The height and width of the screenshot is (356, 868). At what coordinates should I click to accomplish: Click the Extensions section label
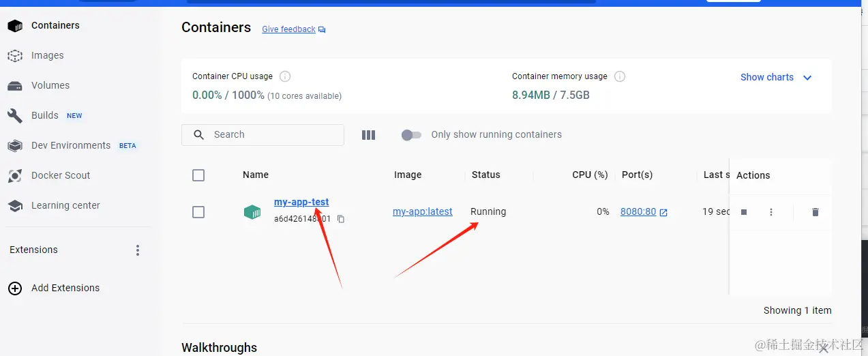point(33,250)
